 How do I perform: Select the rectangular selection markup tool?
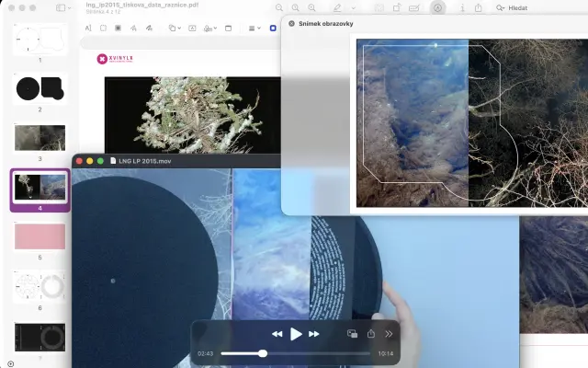tap(104, 29)
